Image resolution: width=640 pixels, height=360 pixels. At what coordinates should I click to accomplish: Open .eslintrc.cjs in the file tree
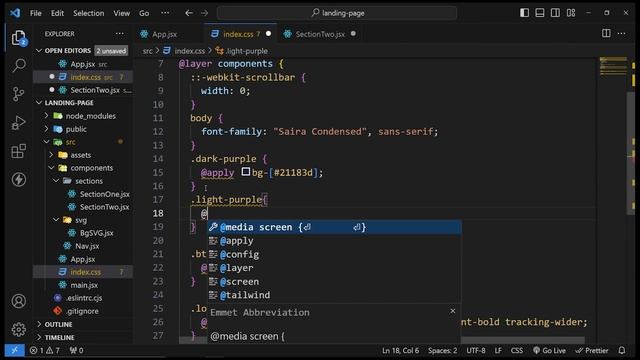pos(83,298)
